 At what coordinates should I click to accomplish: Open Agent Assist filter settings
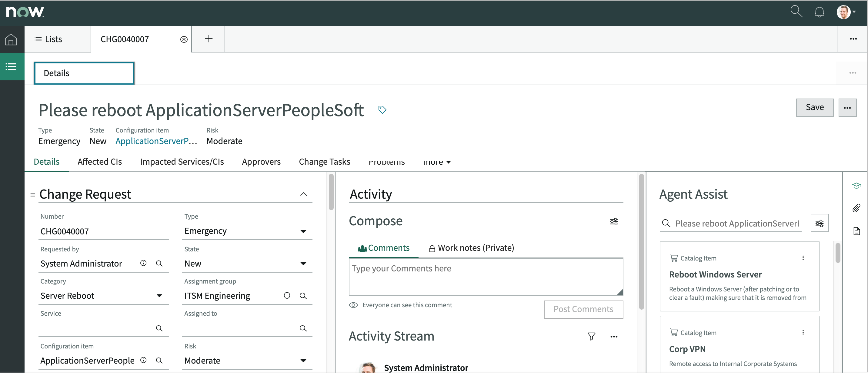pos(819,223)
